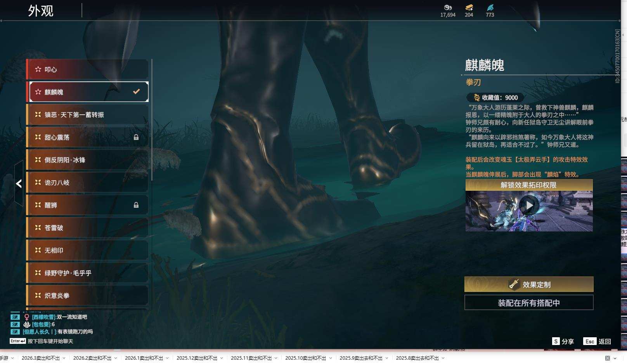Click the swirl icon beside 收藏值

[476, 98]
